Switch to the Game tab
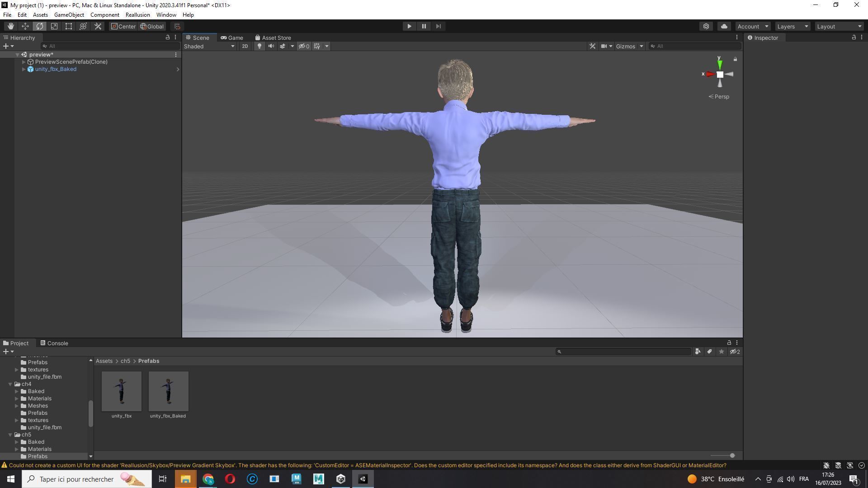This screenshot has height=488, width=868. click(x=232, y=38)
